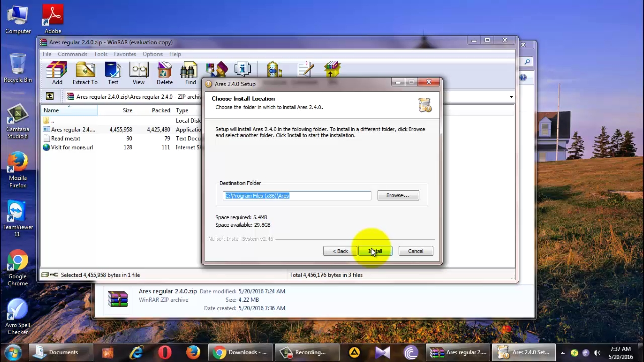The height and width of the screenshot is (362, 644).
Task: Open the Avro Spell Checker desktop shortcut
Action: (x=18, y=317)
